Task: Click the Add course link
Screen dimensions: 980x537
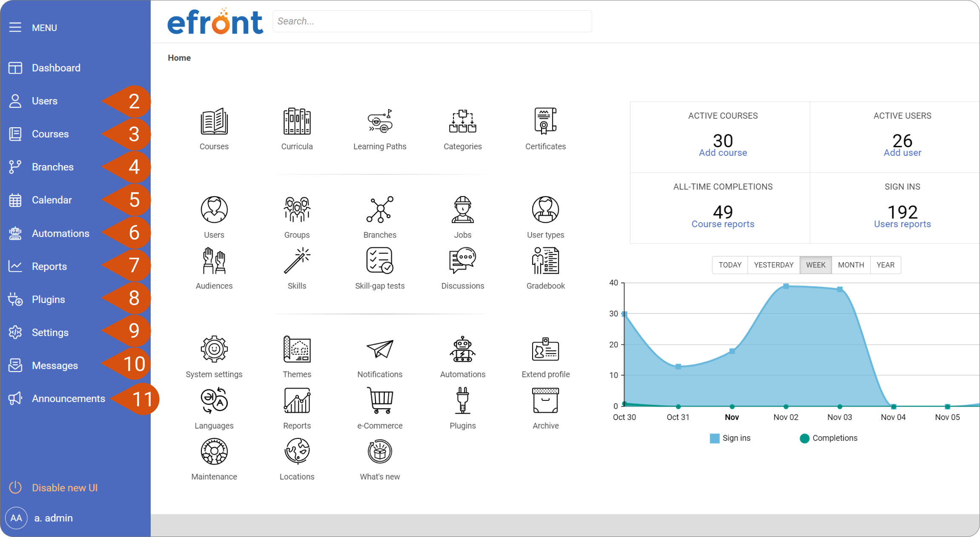Action: point(722,152)
